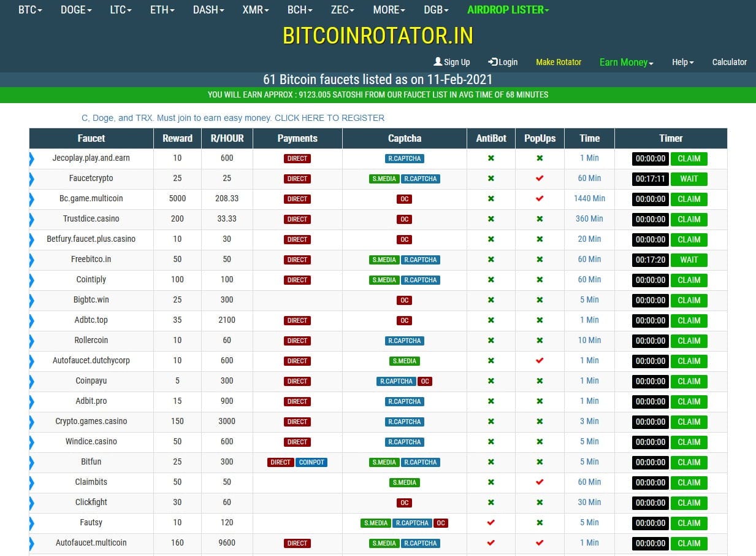Click the BITCOINROTATOR.IN site title
Viewport: 756px width, 556px height.
(378, 36)
